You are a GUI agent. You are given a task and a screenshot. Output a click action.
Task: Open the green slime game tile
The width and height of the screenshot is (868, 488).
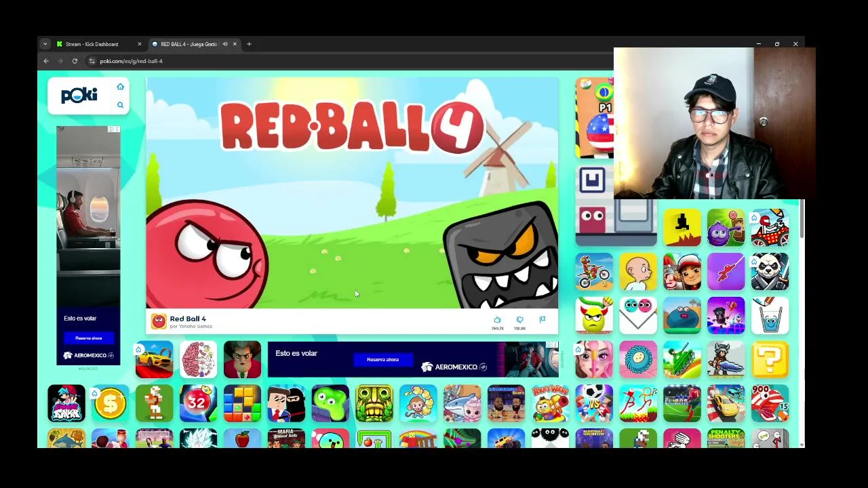[x=330, y=403]
